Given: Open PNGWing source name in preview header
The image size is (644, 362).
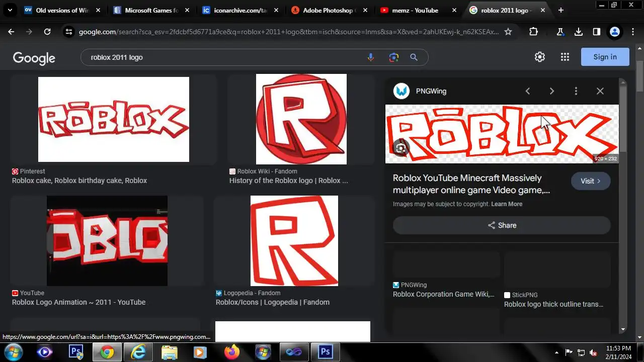Looking at the screenshot, I should [x=431, y=91].
